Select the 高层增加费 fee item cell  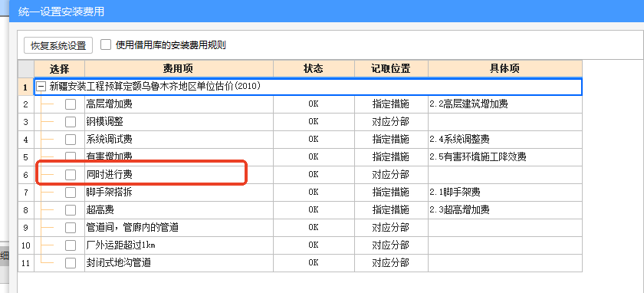[179, 104]
